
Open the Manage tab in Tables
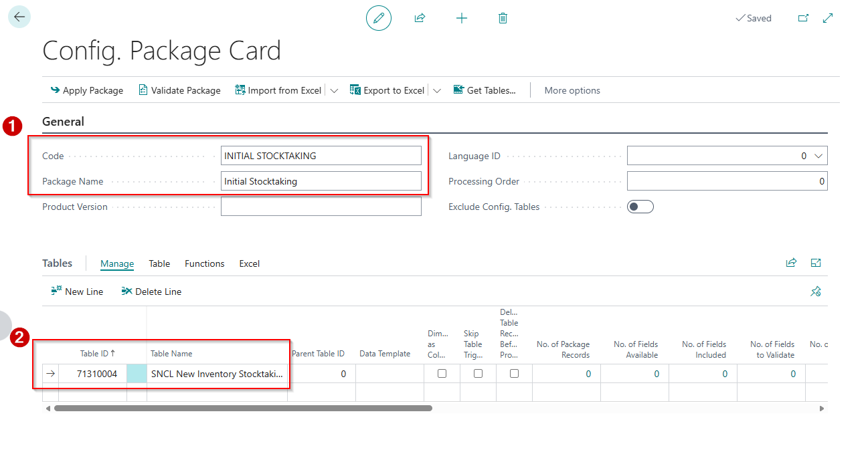pos(117,263)
